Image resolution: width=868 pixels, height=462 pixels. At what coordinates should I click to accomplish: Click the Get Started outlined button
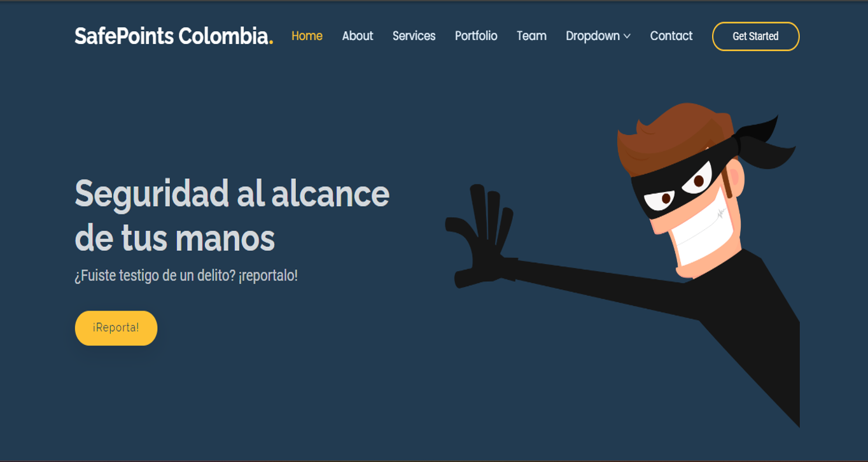pyautogui.click(x=755, y=36)
